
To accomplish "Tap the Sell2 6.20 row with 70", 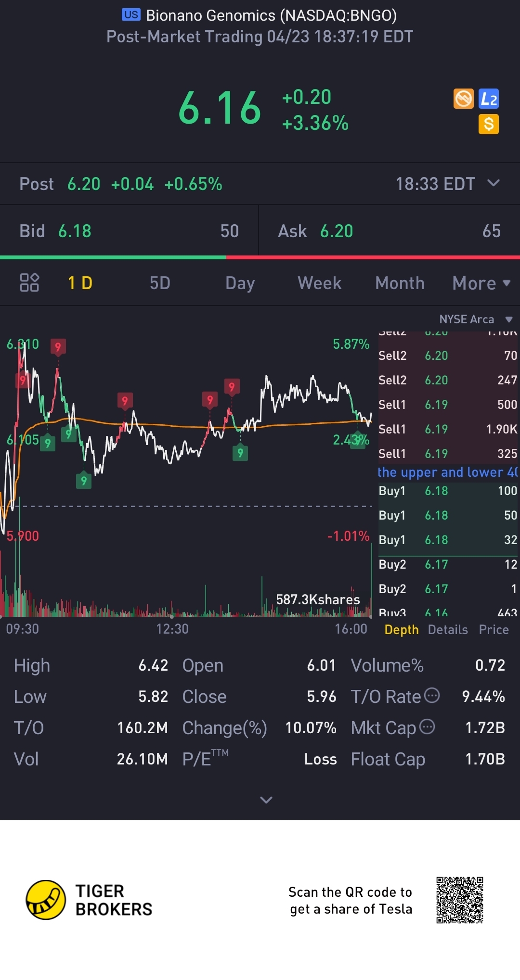I will click(x=448, y=356).
